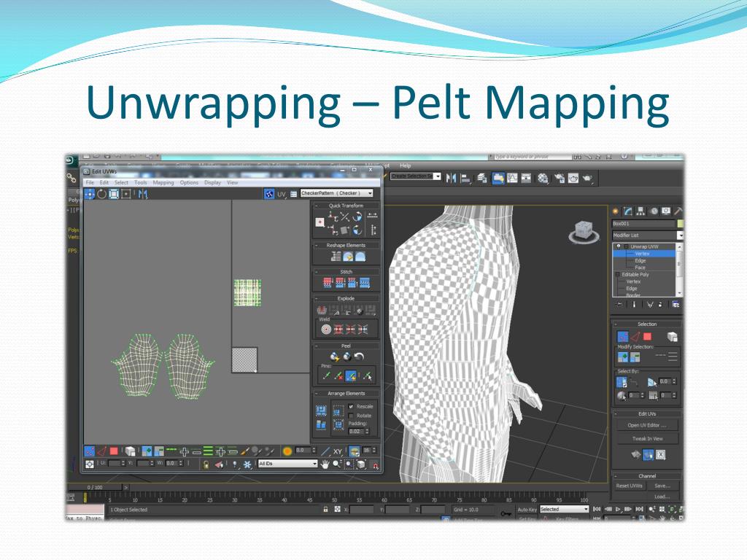Click the Reset UVWs button
The height and width of the screenshot is (560, 747).
tap(630, 486)
